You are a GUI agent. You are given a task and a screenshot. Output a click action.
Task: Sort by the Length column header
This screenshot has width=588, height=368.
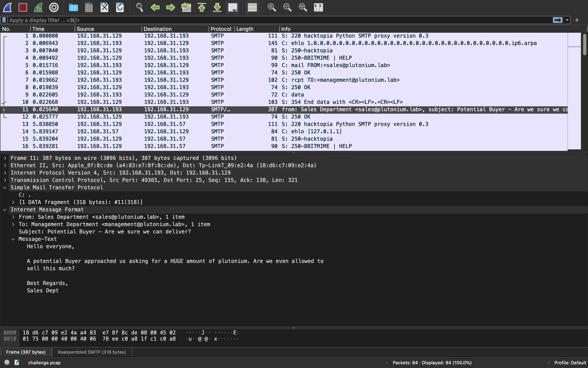(257, 29)
